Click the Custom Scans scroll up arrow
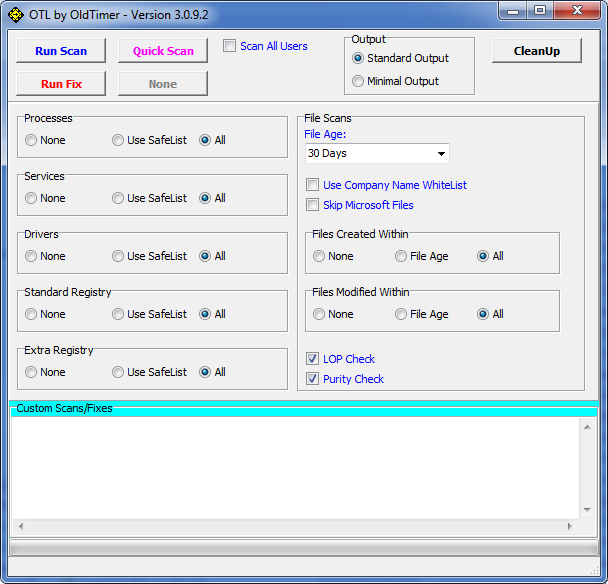 pos(587,427)
